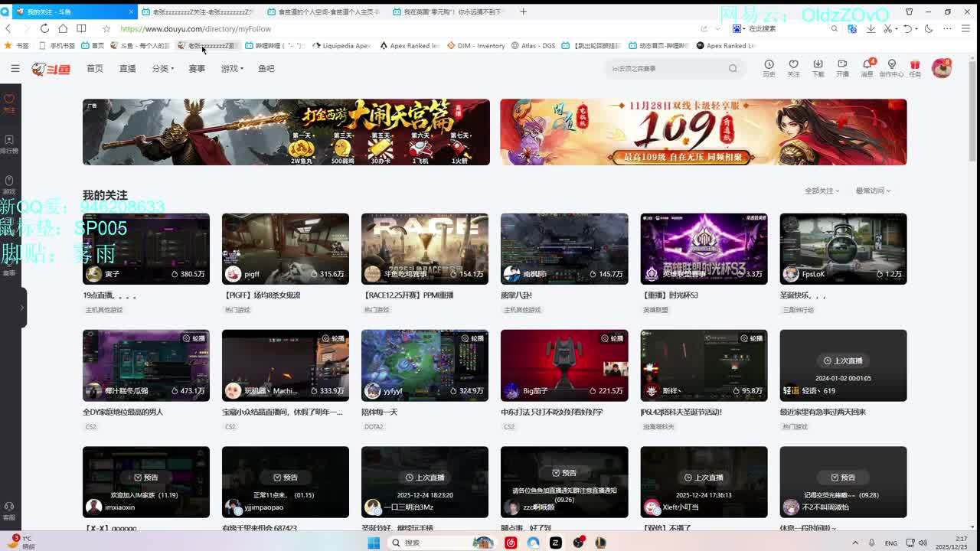The width and height of the screenshot is (980, 551).
Task: Open the 创作中心 creator center icon
Action: [x=891, y=68]
